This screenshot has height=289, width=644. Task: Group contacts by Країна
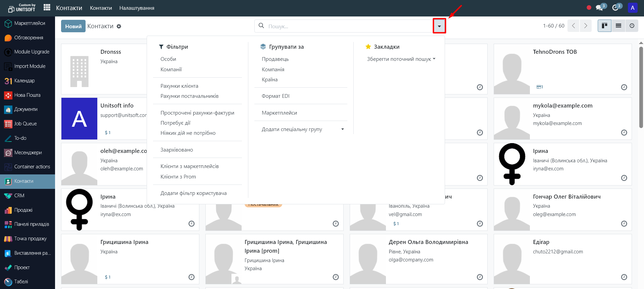pyautogui.click(x=269, y=80)
